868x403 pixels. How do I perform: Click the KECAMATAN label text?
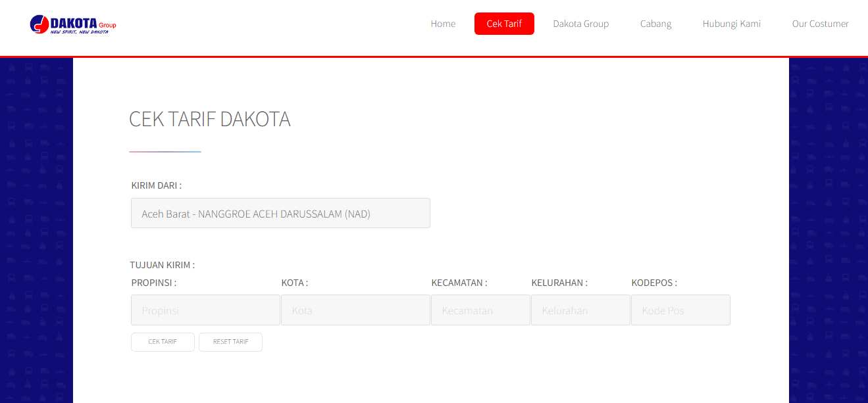pyautogui.click(x=459, y=283)
